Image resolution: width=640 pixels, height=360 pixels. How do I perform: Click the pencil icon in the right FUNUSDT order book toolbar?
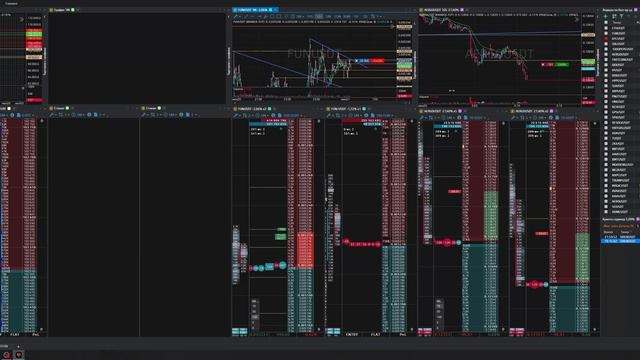tap(329, 116)
